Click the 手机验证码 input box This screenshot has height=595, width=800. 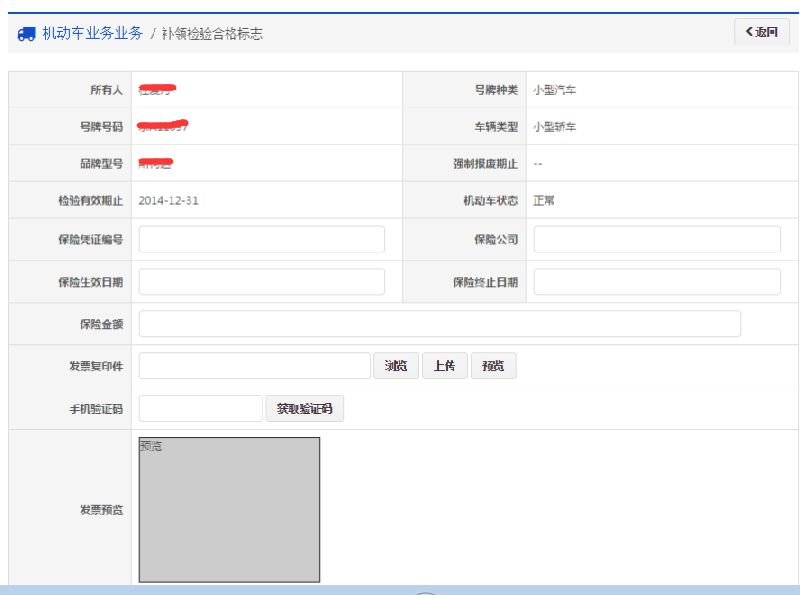point(200,408)
